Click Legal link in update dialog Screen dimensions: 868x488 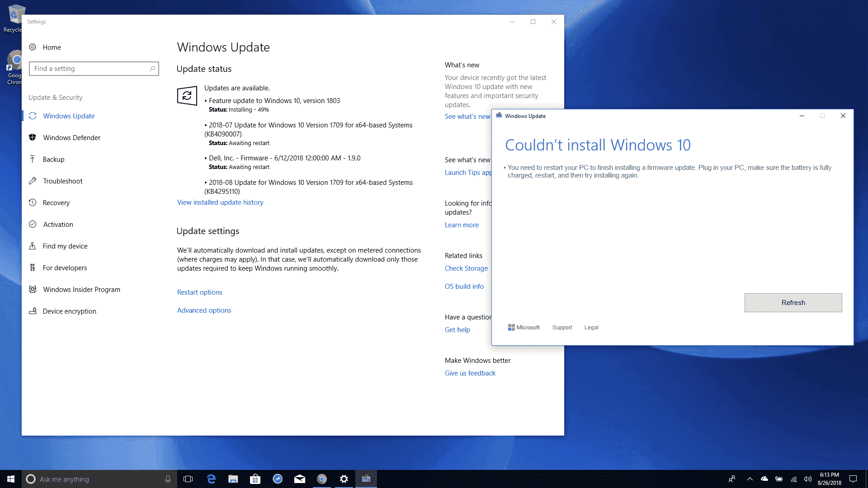click(x=591, y=327)
